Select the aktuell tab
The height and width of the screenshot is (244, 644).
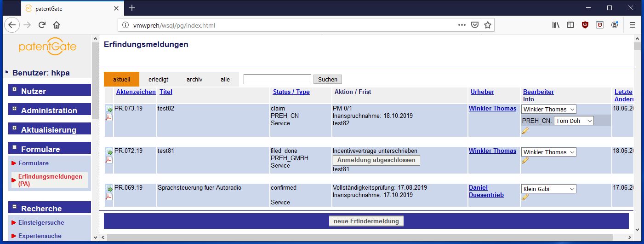pyautogui.click(x=121, y=79)
